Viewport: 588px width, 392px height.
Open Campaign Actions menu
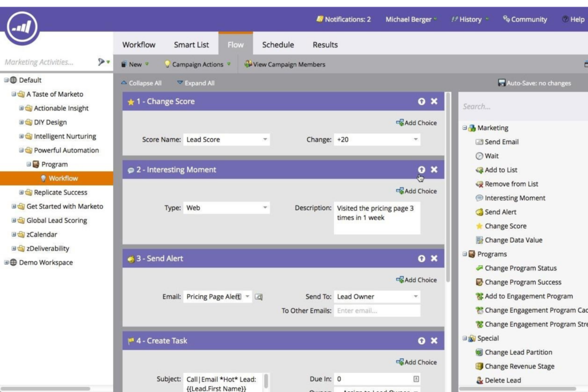pos(198,64)
